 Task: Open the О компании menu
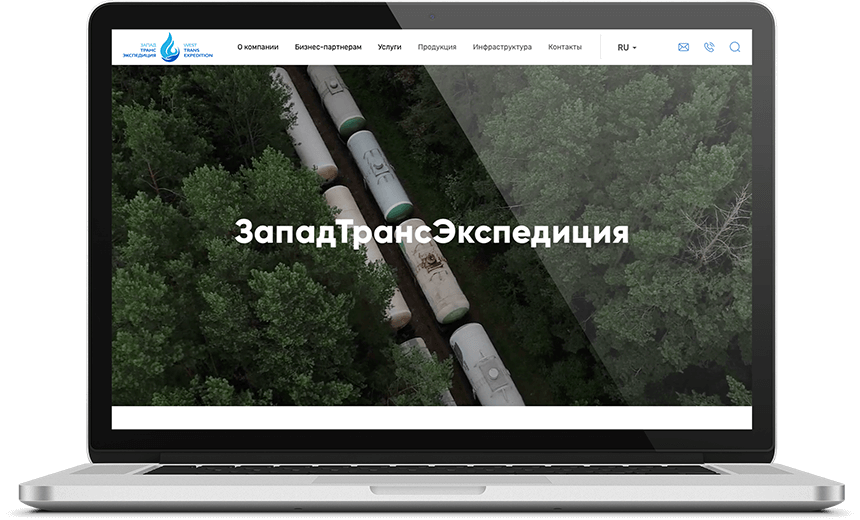pos(258,47)
